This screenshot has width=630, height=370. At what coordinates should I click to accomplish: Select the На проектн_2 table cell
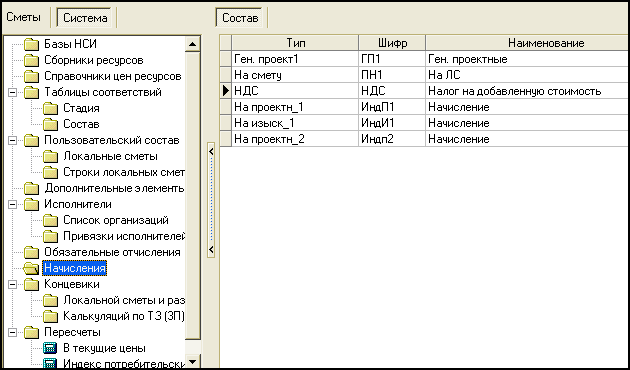[x=295, y=139]
